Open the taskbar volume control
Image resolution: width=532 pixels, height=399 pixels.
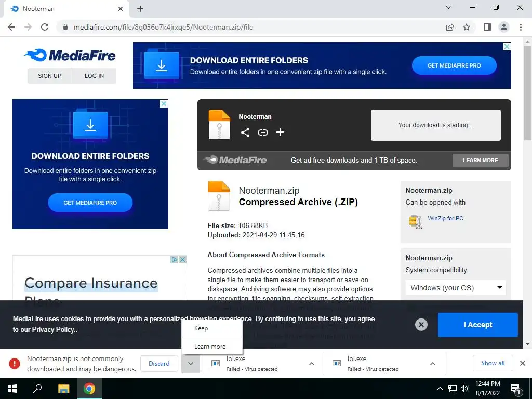(464, 389)
